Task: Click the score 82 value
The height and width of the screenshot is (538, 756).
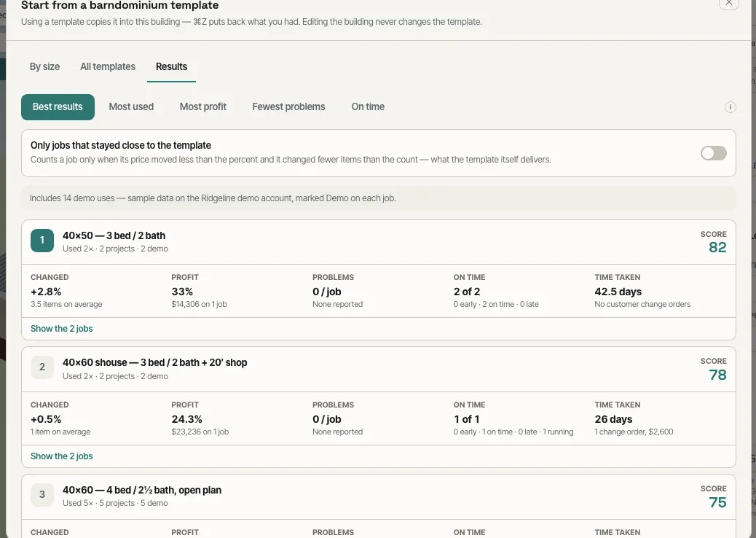Action: click(x=717, y=248)
